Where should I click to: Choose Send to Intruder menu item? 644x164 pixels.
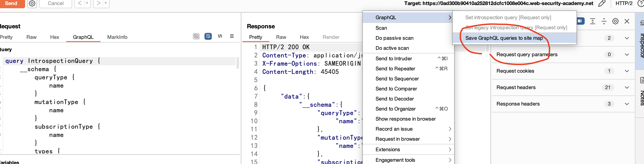click(x=393, y=59)
